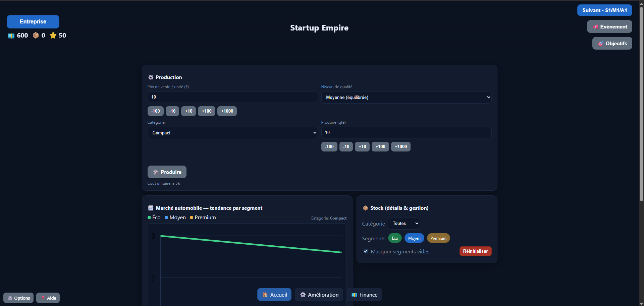The image size is (644, 306).
Task: Open the Événement panel
Action: point(609,26)
